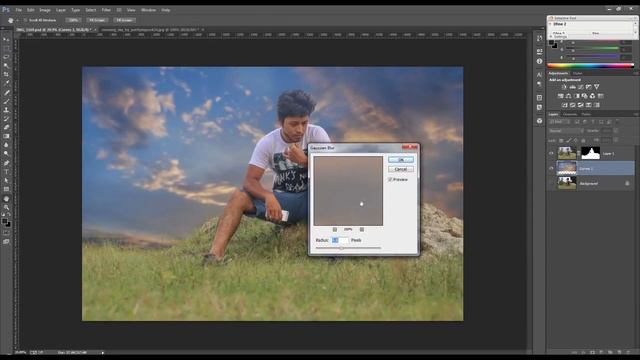Select the Rectangular Marquee tool
Screen dimensions: 640x360
6,48
